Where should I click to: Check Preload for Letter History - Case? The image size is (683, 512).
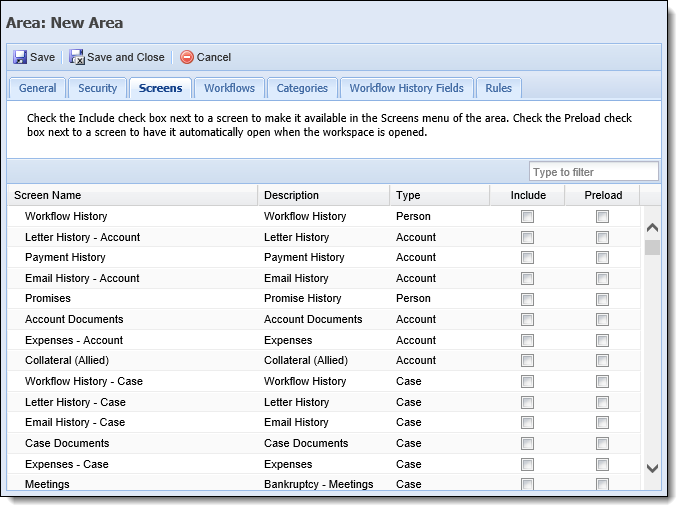coord(602,402)
